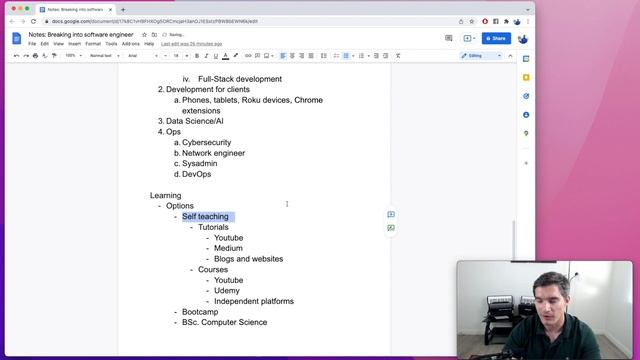640x360 pixels.
Task: Open the text color picker
Action: [x=225, y=56]
